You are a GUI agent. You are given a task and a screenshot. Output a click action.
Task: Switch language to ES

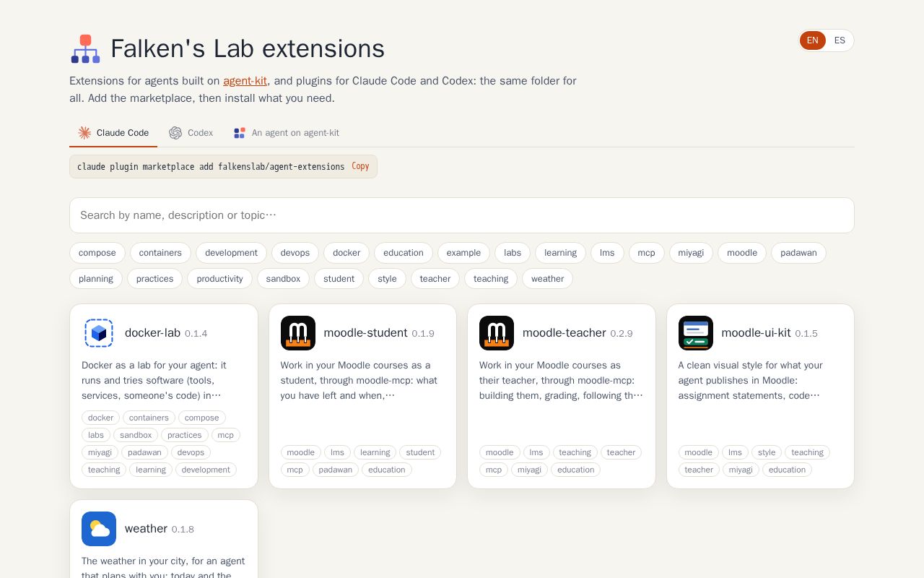click(x=840, y=40)
